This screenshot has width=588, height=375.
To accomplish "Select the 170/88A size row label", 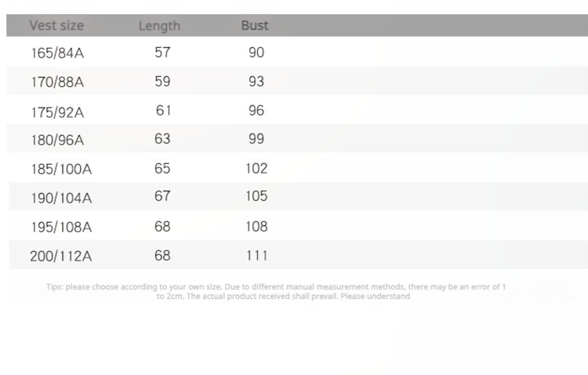I will [x=57, y=82].
